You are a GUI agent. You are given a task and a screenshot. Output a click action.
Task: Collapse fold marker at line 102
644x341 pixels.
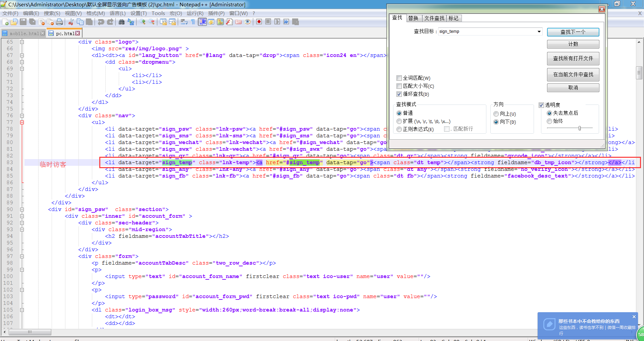(x=22, y=290)
